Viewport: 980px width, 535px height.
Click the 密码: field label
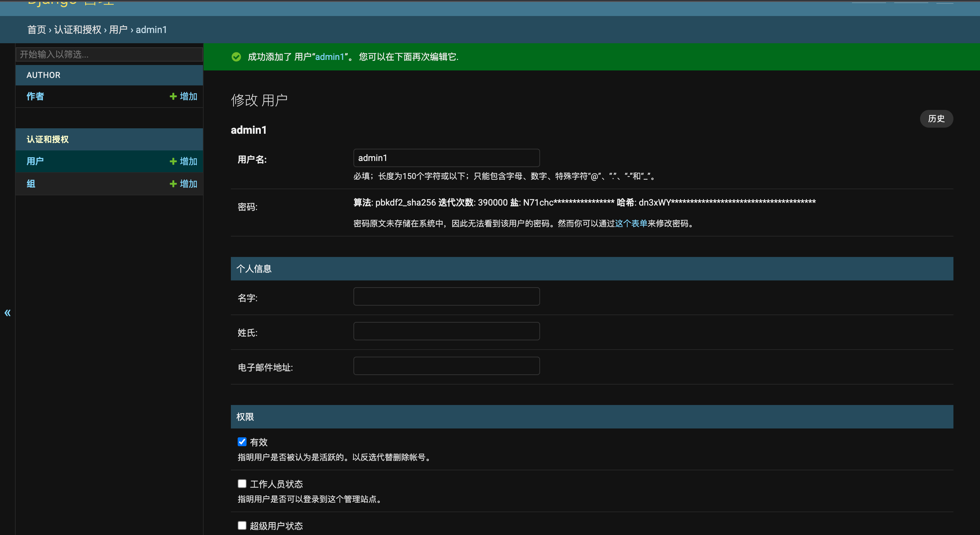click(248, 207)
